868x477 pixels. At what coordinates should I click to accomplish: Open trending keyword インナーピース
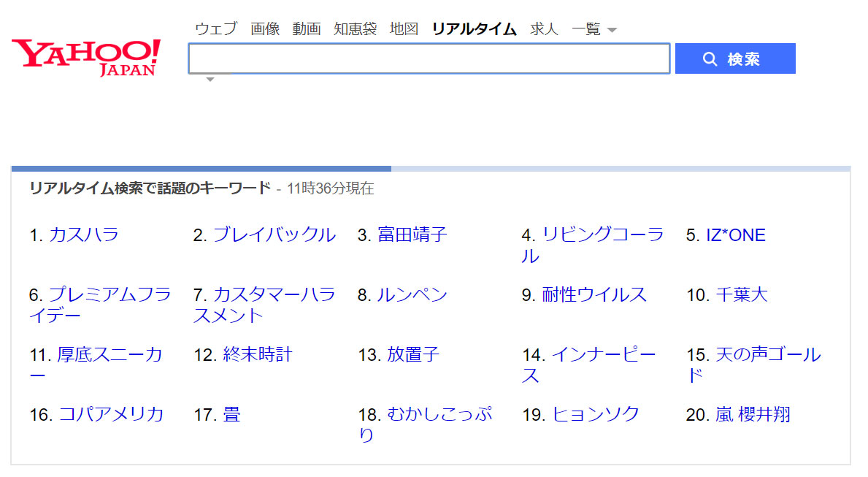tap(589, 365)
